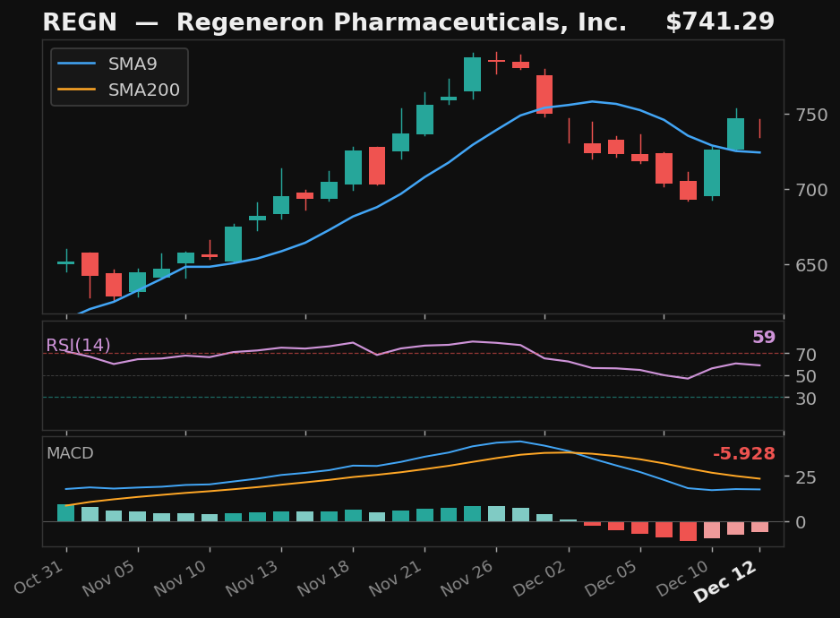Click the bold Dec 12 date label
This screenshot has width=840, height=618.
(x=725, y=581)
